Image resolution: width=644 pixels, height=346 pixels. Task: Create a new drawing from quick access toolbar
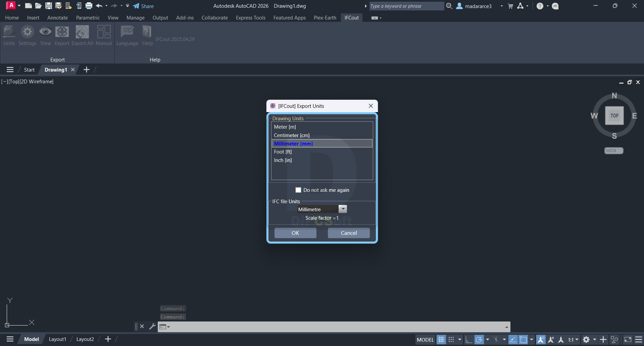(29, 6)
